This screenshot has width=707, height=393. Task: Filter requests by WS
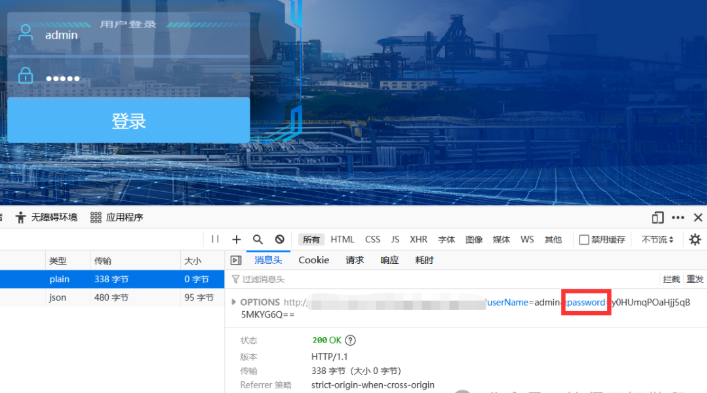click(527, 239)
